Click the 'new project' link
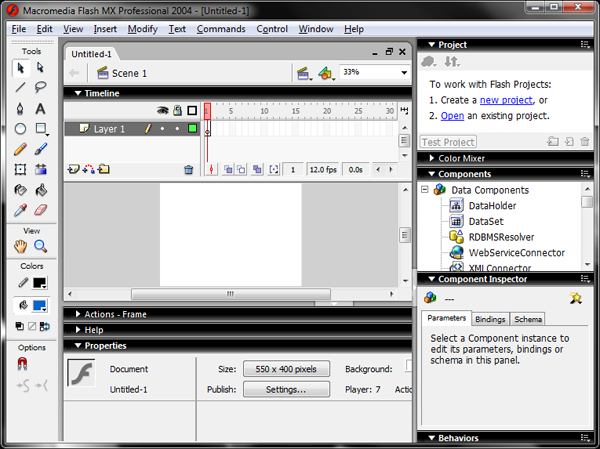 (x=505, y=100)
